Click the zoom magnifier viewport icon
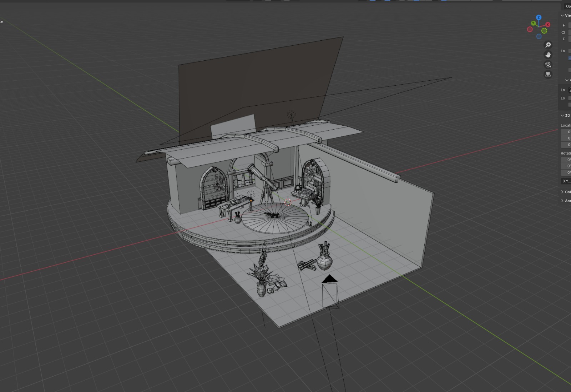571x392 pixels. click(548, 45)
